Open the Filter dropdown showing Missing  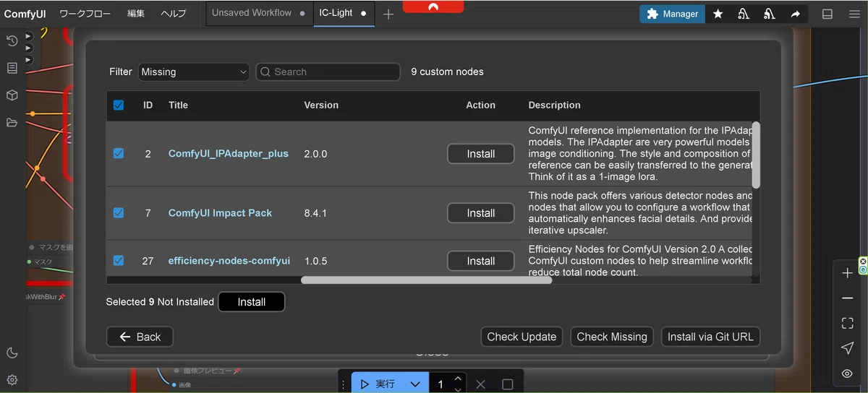pyautogui.click(x=194, y=72)
